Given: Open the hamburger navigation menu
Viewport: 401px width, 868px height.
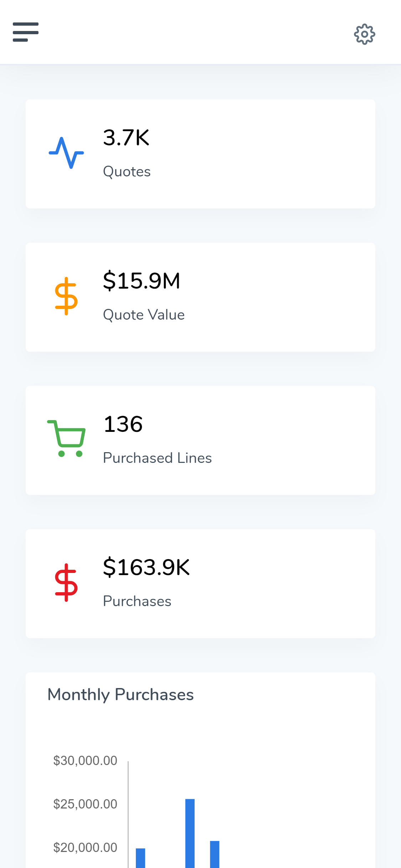Looking at the screenshot, I should pos(26,32).
